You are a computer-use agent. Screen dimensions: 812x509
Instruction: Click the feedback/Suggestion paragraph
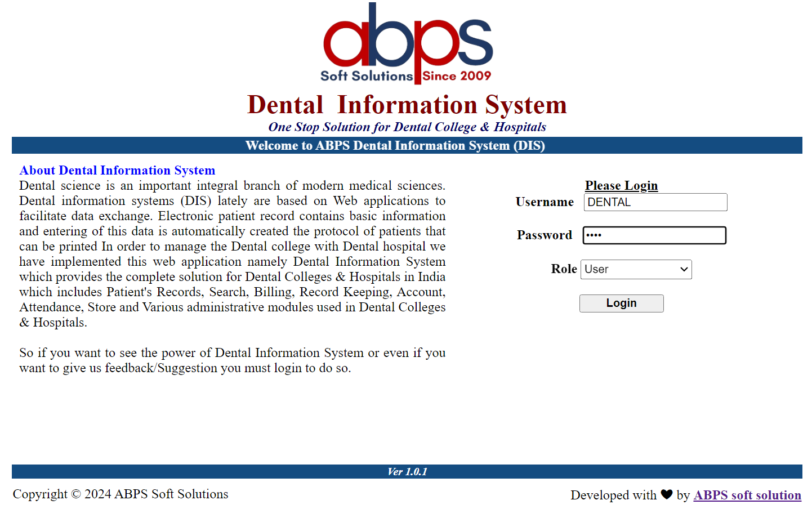click(232, 360)
